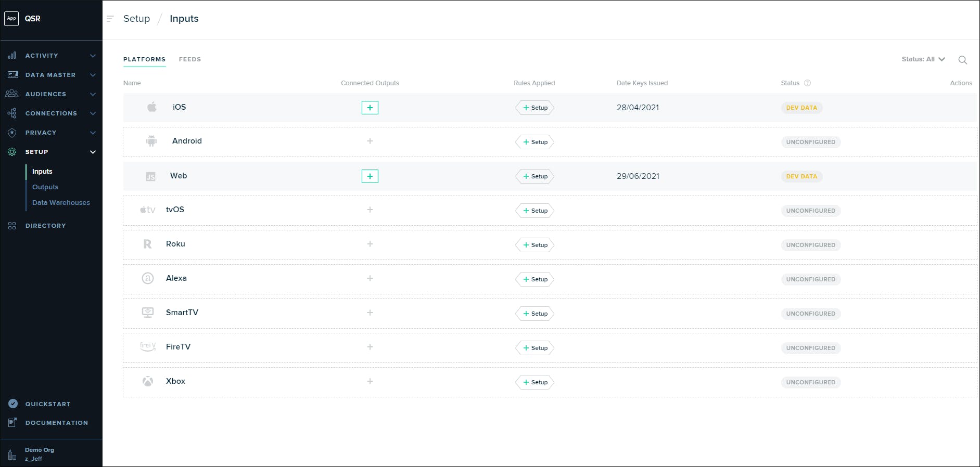Click the Xbox logo icon
This screenshot has width=980, height=467.
(148, 381)
